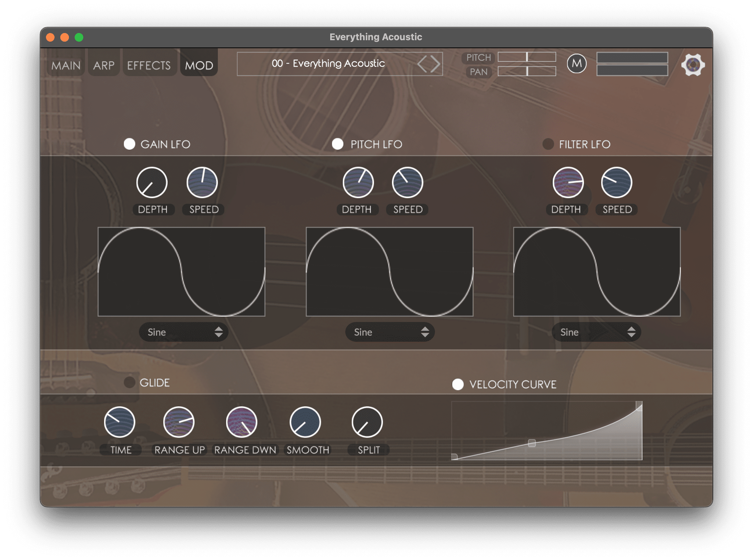This screenshot has width=753, height=560.
Task: Click the master mute M icon
Action: click(x=577, y=64)
